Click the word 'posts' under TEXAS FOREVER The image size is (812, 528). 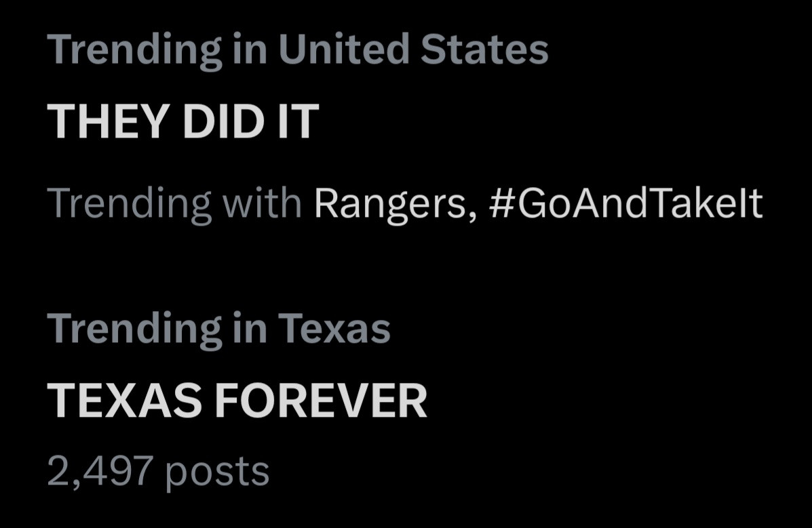click(217, 471)
